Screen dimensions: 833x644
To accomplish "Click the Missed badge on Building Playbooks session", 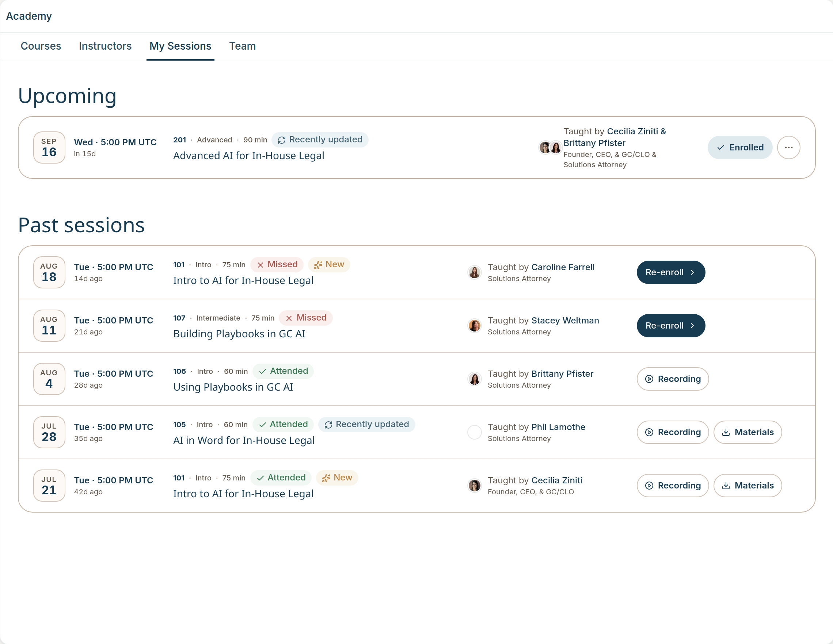I will click(x=306, y=318).
